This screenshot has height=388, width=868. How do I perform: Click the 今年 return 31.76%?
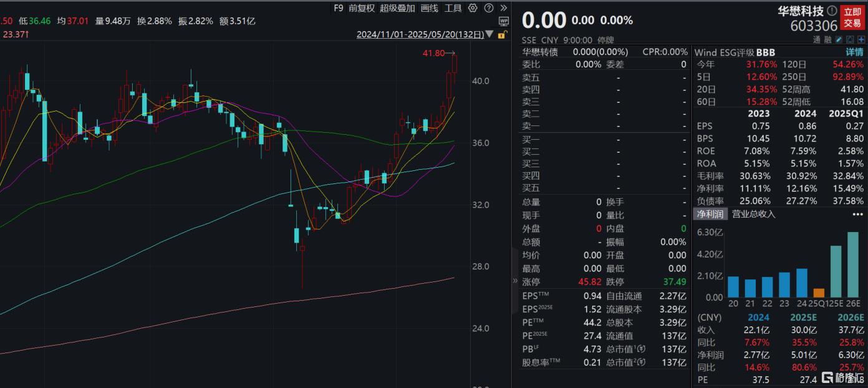click(761, 64)
